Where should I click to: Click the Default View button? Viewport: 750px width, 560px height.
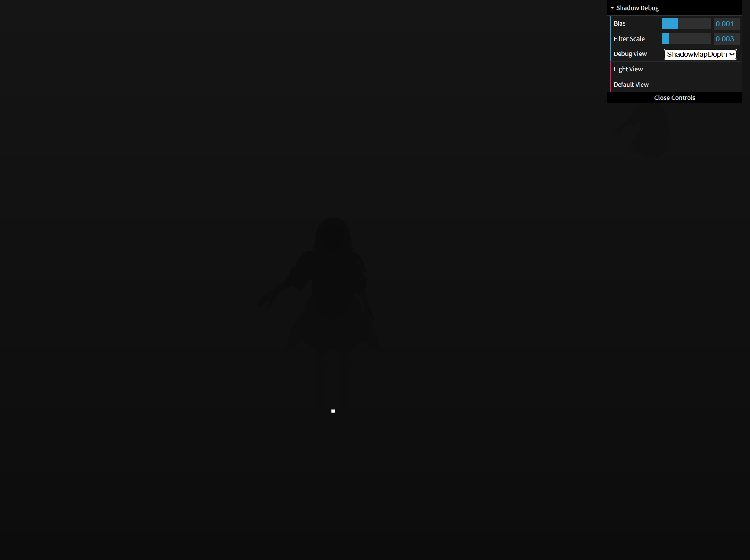pyautogui.click(x=675, y=85)
